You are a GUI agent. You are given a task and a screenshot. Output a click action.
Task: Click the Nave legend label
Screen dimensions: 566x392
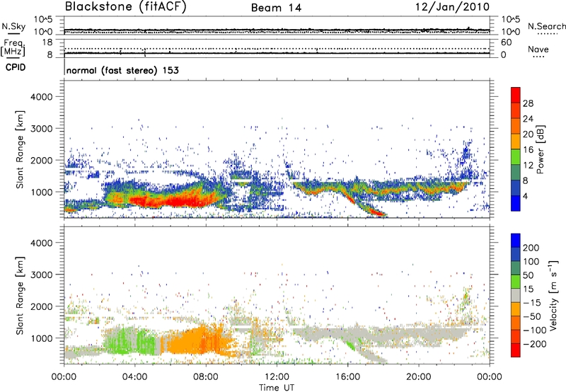coord(538,50)
